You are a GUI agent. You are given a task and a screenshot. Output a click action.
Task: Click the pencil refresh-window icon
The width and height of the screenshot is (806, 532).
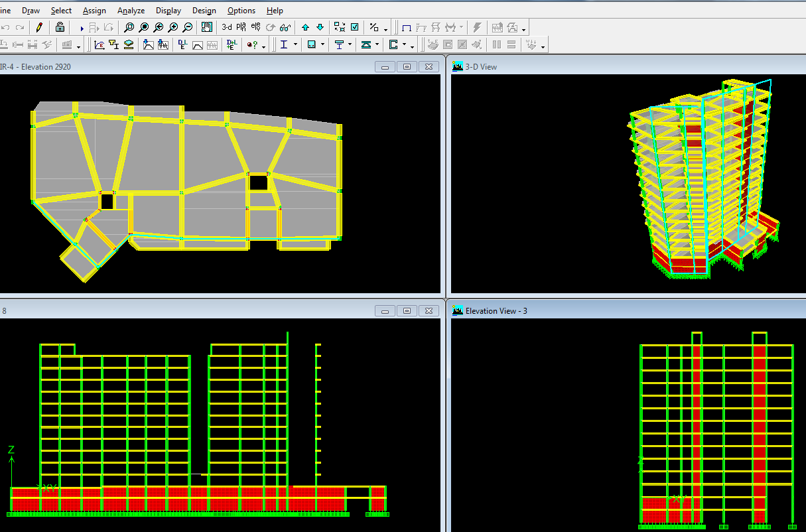(39, 27)
